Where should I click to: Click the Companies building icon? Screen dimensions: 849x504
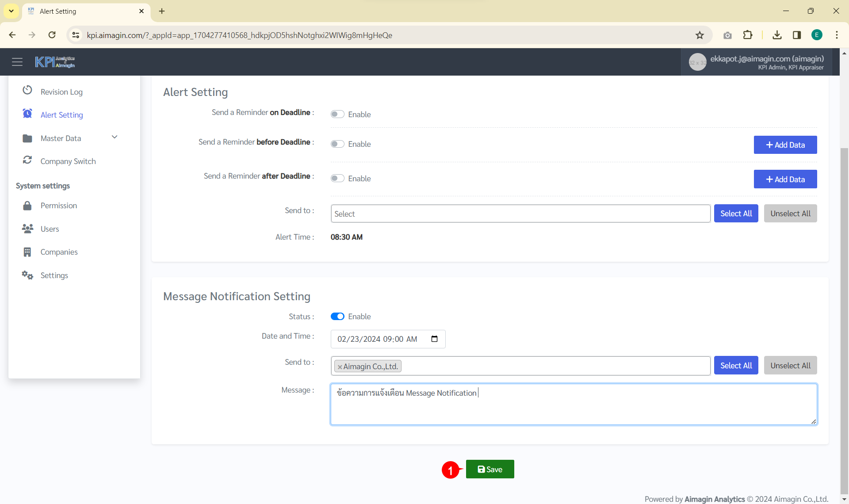[x=27, y=252]
